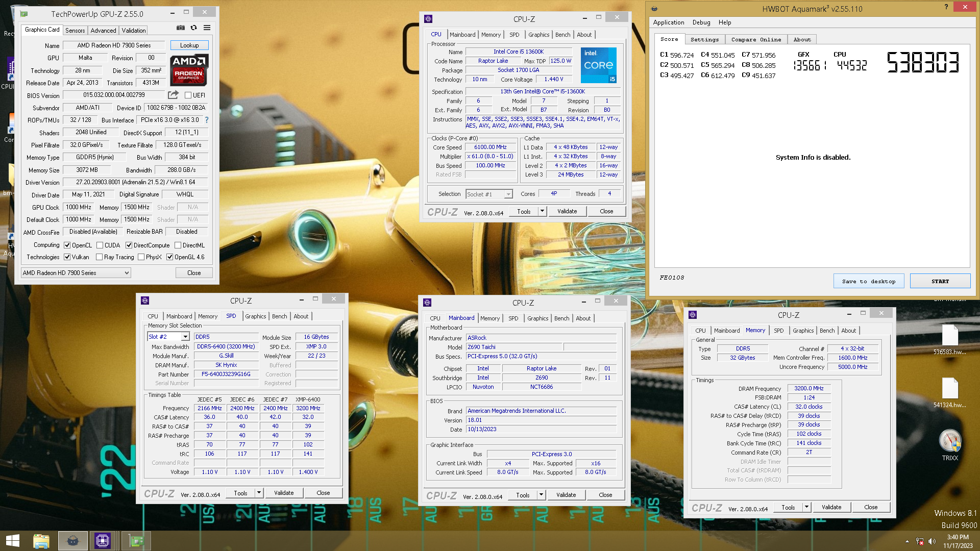Click the HWBOT Aquamark taskbar icon
Screen dimensions: 980x551
[72, 541]
